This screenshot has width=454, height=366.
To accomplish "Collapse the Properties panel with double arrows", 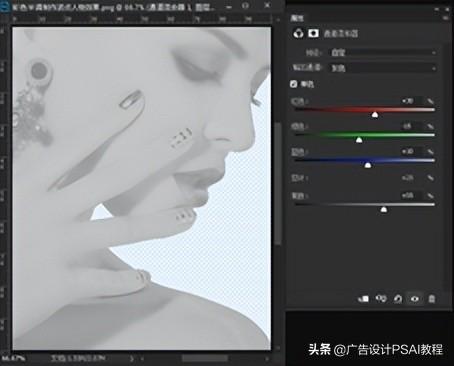I will click(x=437, y=9).
